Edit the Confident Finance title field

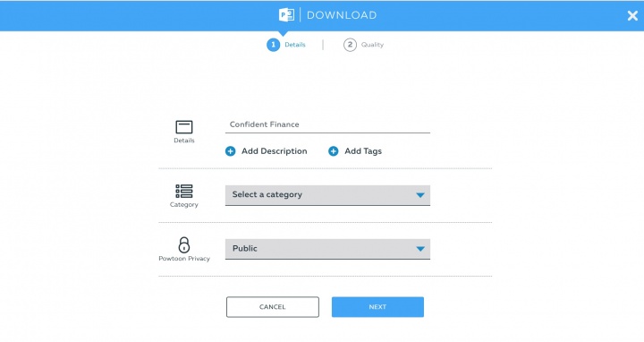[x=327, y=124]
